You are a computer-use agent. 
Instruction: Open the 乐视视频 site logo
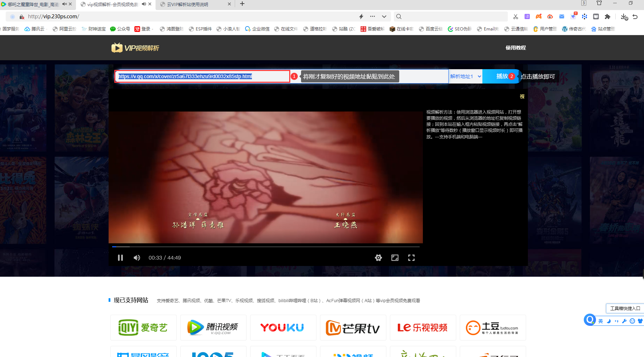(x=423, y=327)
